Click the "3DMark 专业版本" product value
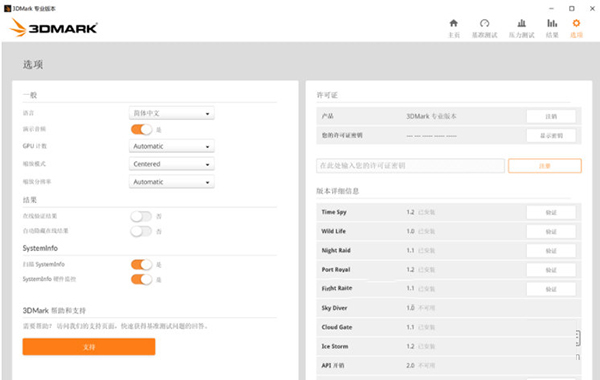The image size is (600, 380). pos(431,116)
